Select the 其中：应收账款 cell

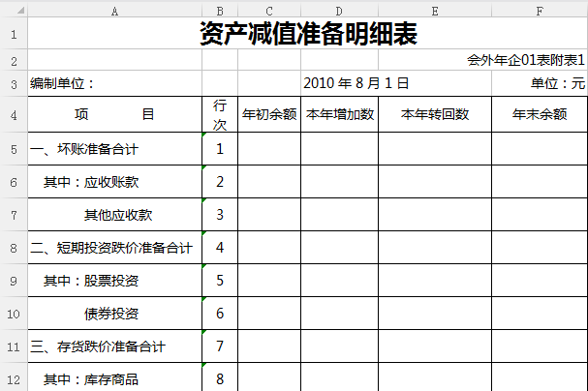114,182
